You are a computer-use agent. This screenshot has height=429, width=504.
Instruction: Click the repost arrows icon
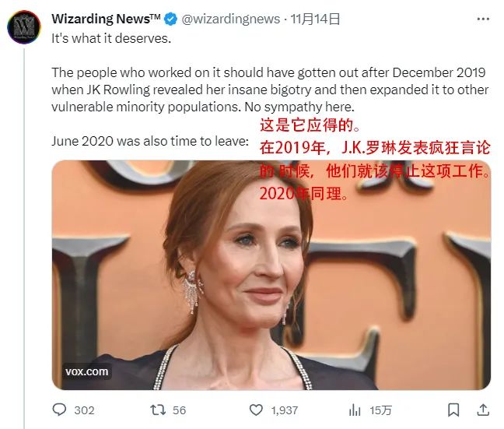158,410
